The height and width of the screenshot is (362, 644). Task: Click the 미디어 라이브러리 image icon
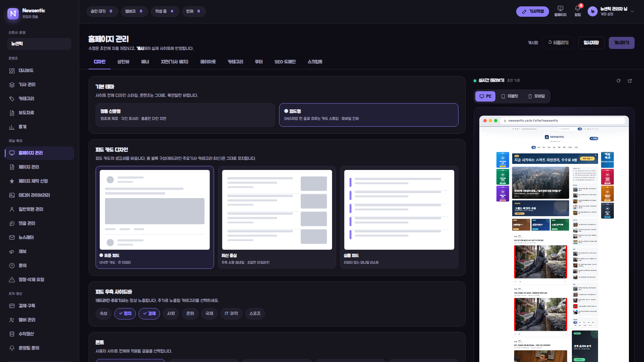click(x=12, y=195)
